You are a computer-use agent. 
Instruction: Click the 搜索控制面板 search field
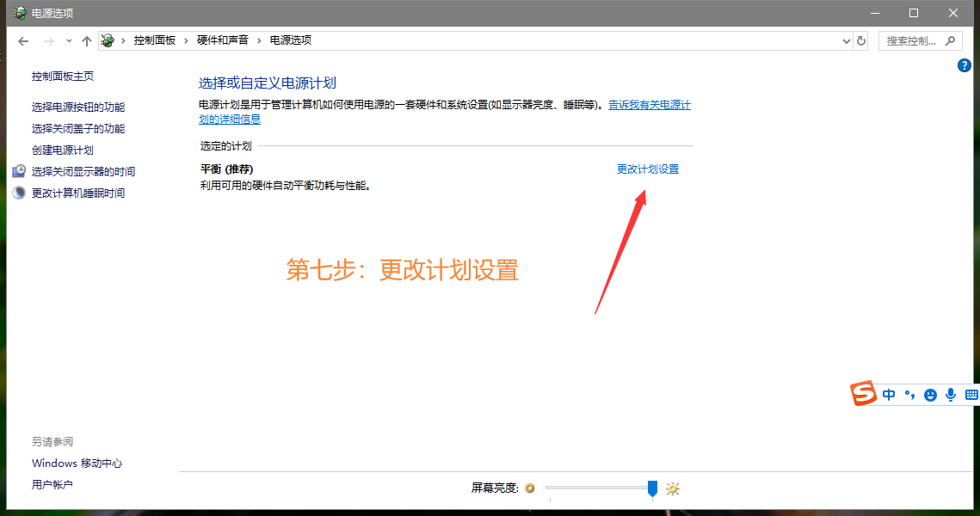[912, 40]
